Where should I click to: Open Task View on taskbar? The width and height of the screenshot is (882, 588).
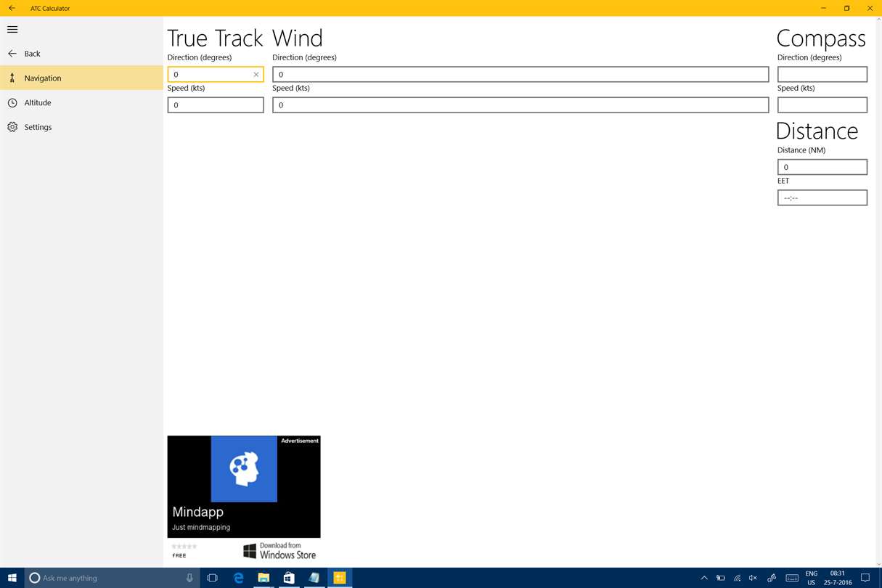coord(212,578)
